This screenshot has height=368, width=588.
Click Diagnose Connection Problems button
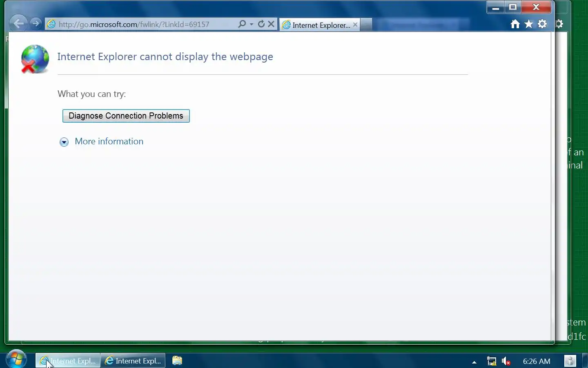(126, 116)
